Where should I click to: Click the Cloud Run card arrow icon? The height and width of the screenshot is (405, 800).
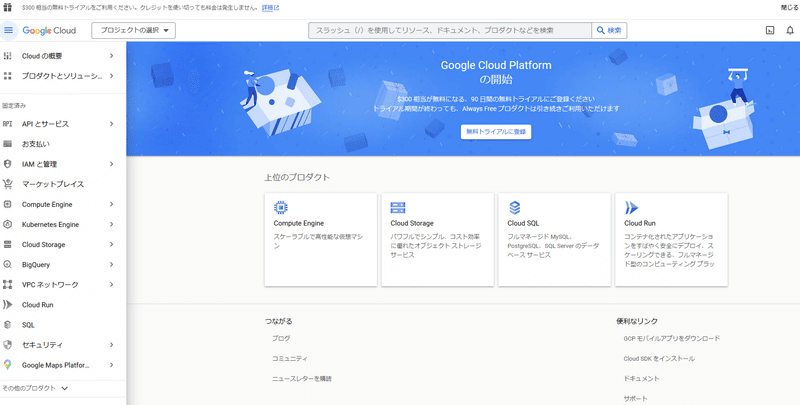click(631, 207)
